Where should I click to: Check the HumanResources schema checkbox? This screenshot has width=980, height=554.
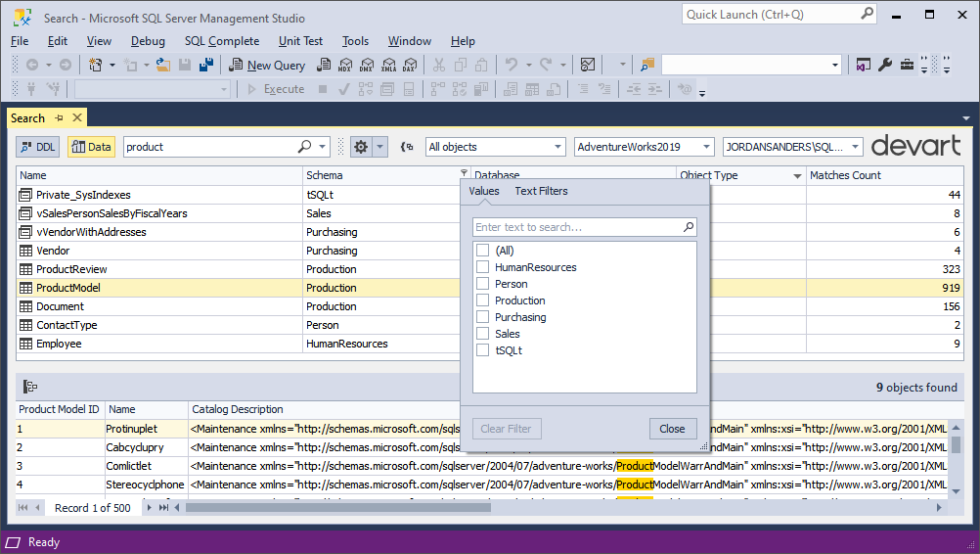point(482,267)
